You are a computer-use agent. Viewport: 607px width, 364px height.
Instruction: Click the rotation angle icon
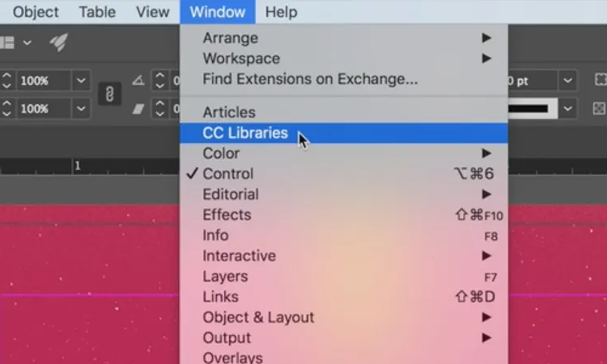[x=138, y=80]
